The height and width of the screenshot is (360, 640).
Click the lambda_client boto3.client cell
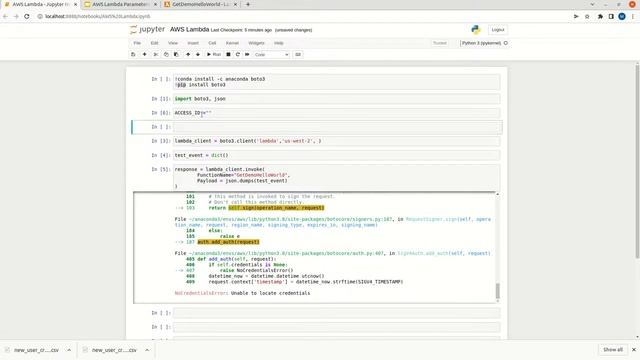click(336, 141)
